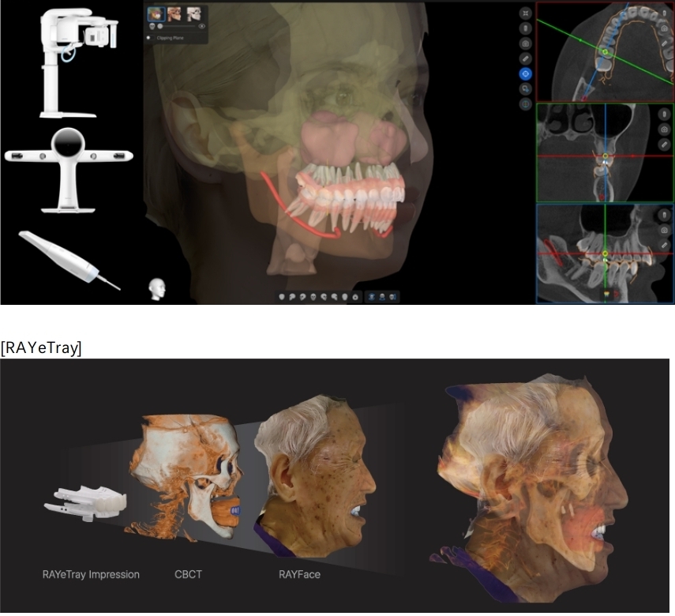Select the white bone skull render thumbnail
675x616 pixels.
[x=193, y=14]
